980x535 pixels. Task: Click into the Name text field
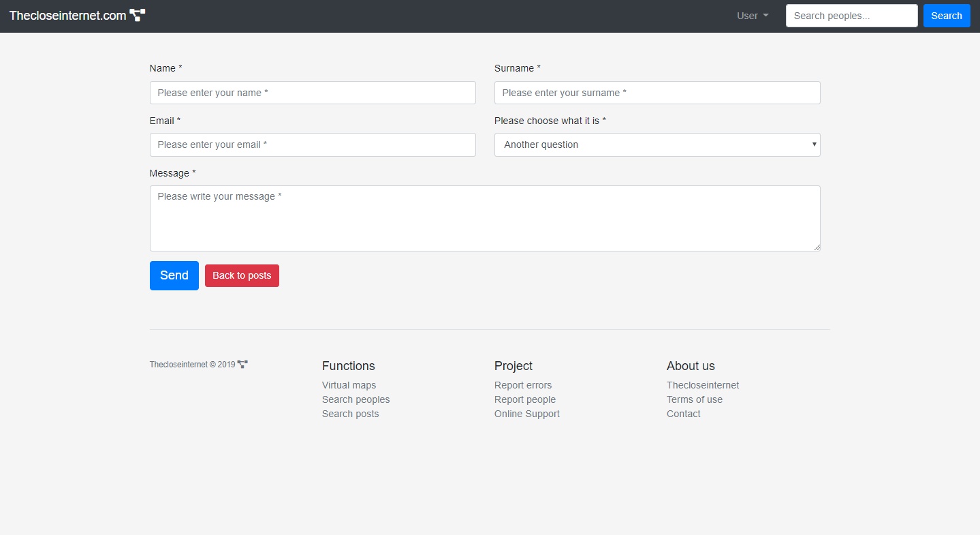coord(313,93)
